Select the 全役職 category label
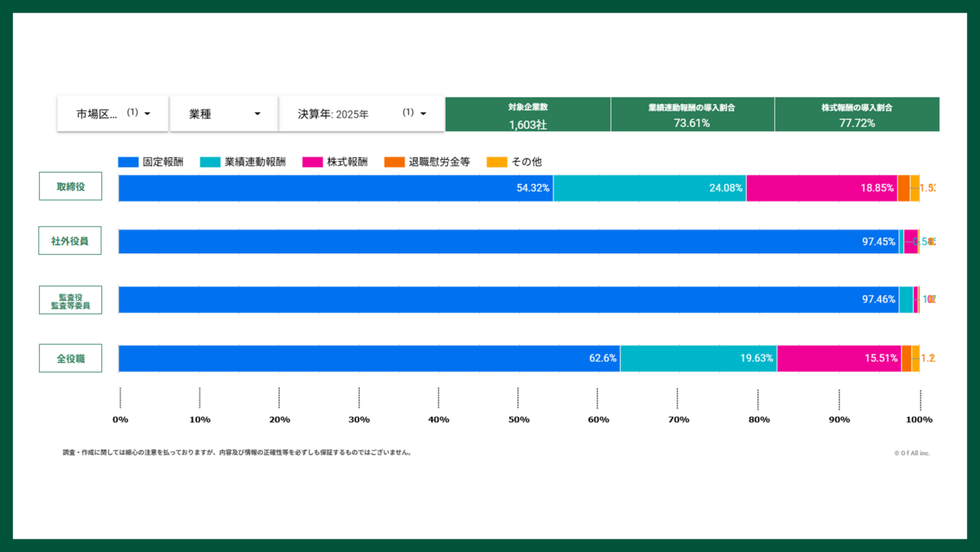 (x=70, y=358)
